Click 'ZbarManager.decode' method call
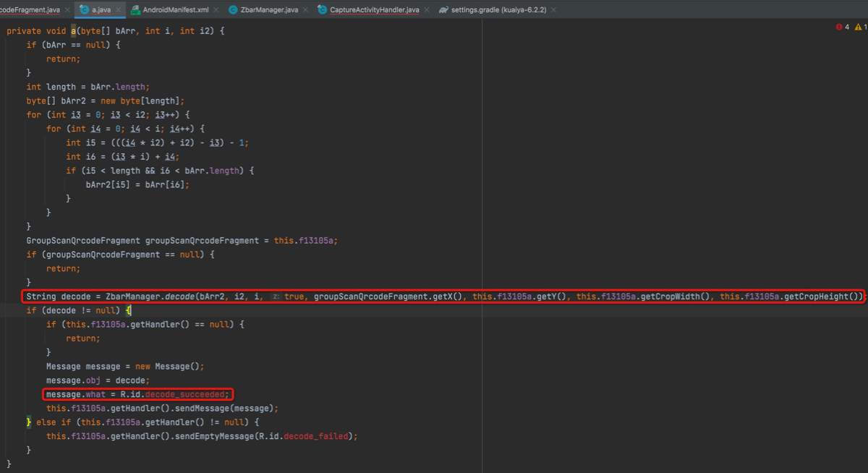 pyautogui.click(x=150, y=297)
